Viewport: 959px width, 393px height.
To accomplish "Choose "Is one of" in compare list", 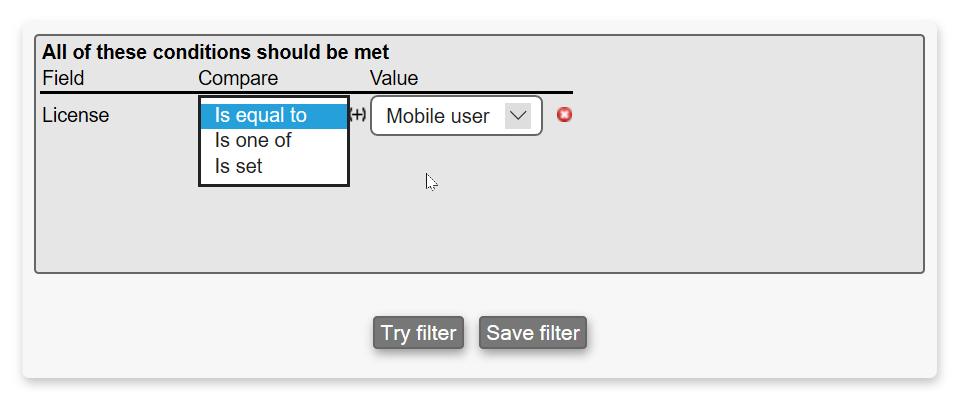I will [x=274, y=141].
